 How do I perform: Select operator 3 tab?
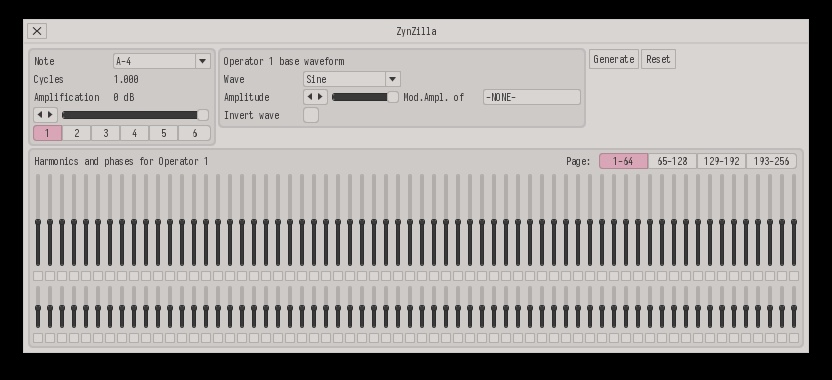point(106,133)
